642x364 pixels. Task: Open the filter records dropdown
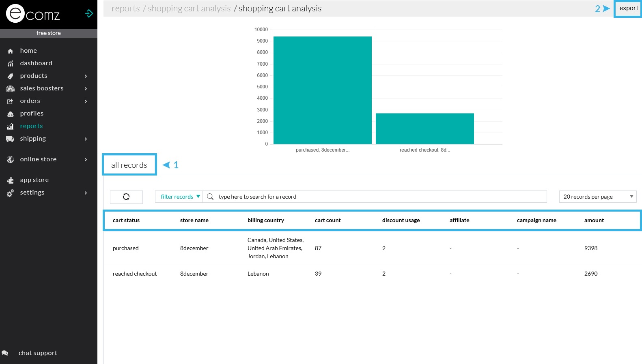179,197
